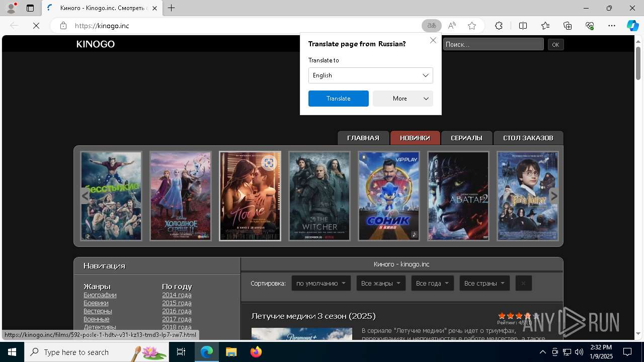The height and width of the screenshot is (362, 644).
Task: Rate with first orange star
Action: click(502, 316)
